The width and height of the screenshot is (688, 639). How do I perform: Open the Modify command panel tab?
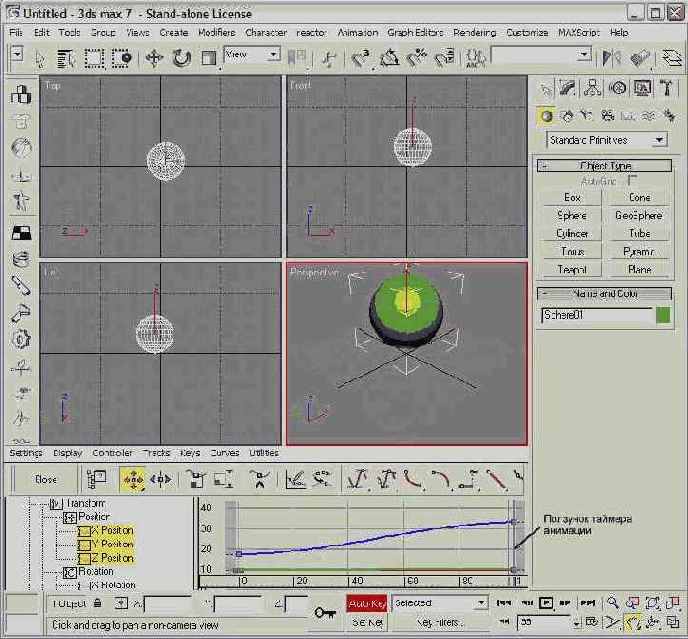[568, 89]
